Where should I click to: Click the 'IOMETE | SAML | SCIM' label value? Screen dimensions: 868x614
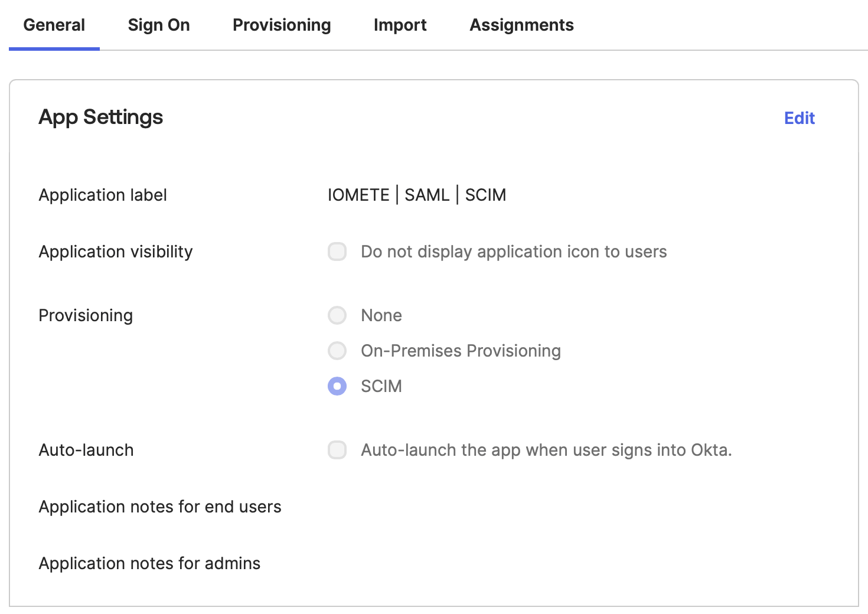coord(417,195)
